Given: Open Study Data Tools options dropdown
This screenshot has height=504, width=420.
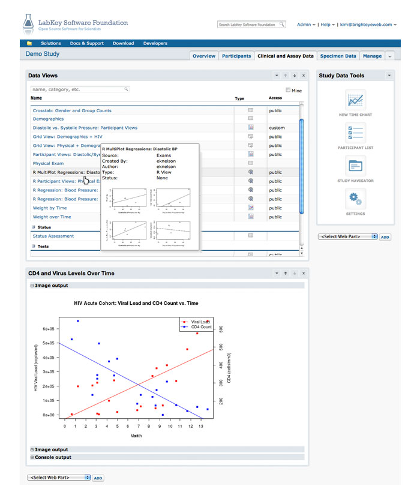Looking at the screenshot, I should click(x=389, y=76).
